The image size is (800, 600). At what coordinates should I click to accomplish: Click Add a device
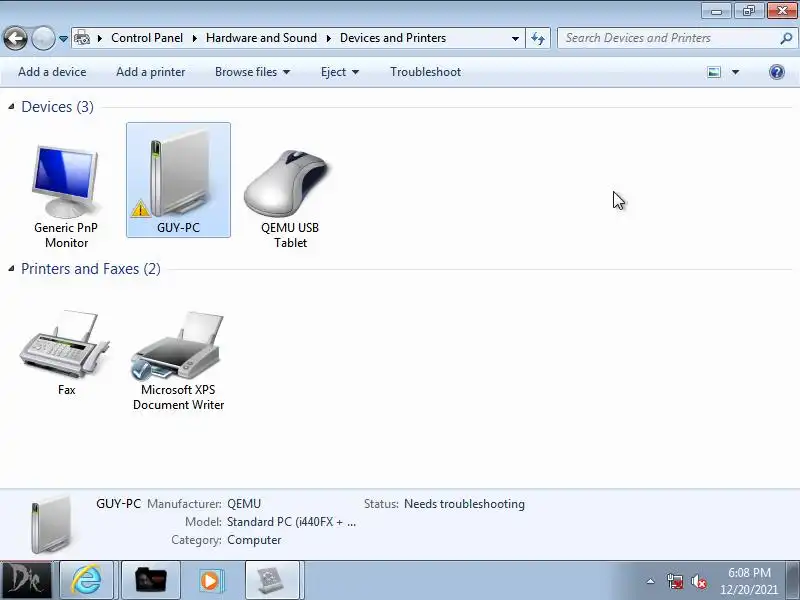(52, 72)
